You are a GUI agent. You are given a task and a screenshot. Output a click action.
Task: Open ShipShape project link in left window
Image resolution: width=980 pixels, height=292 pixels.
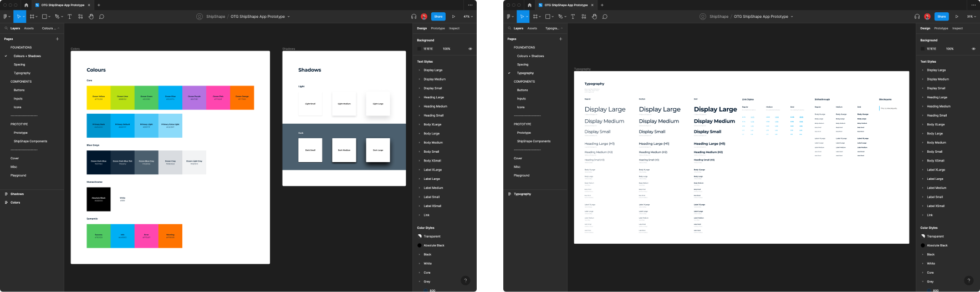(216, 17)
